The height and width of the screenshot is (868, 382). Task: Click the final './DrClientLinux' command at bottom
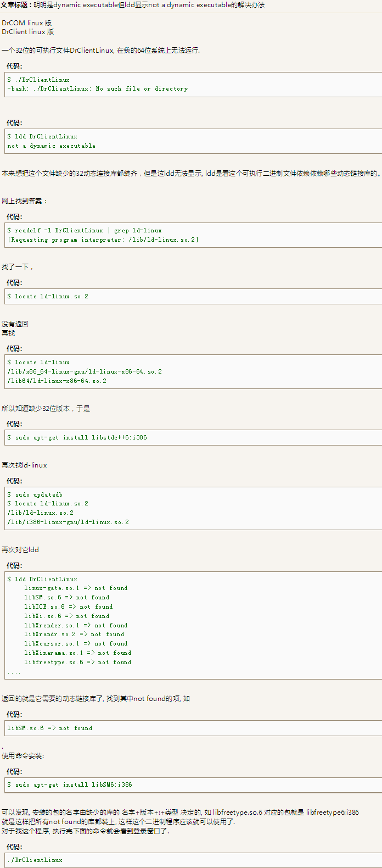[35, 860]
